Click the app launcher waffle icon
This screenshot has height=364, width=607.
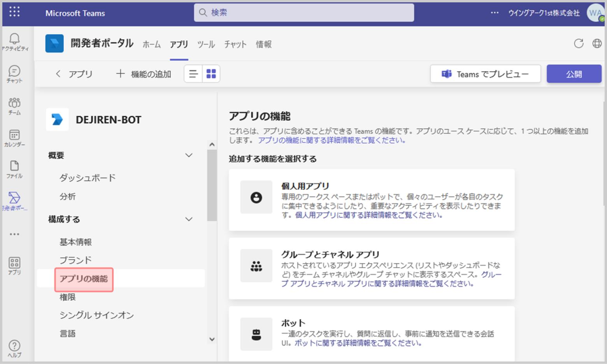[14, 12]
